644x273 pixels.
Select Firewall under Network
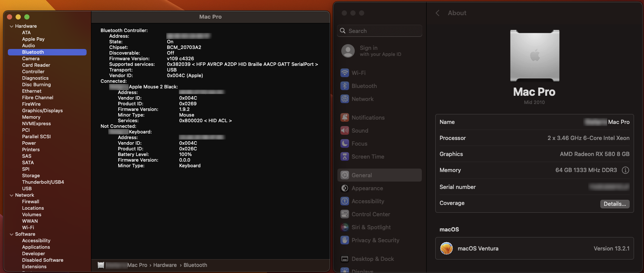(31, 201)
